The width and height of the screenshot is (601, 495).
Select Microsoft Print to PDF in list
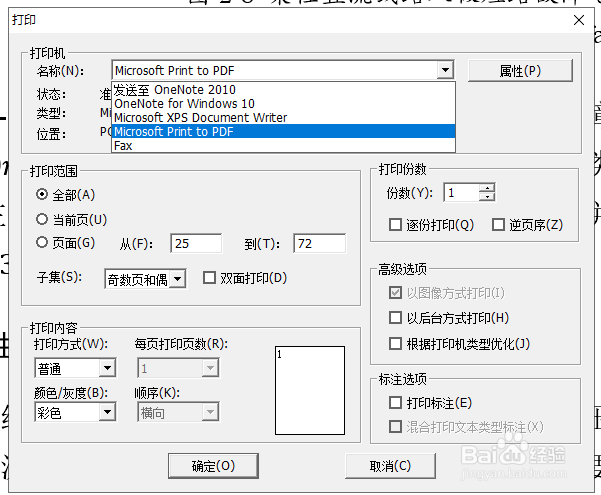(283, 132)
